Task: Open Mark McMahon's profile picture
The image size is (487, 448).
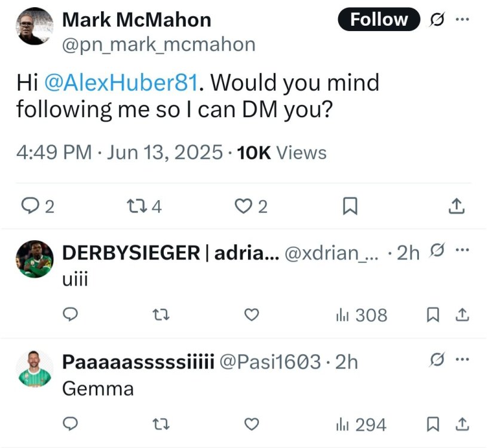Action: [x=33, y=26]
